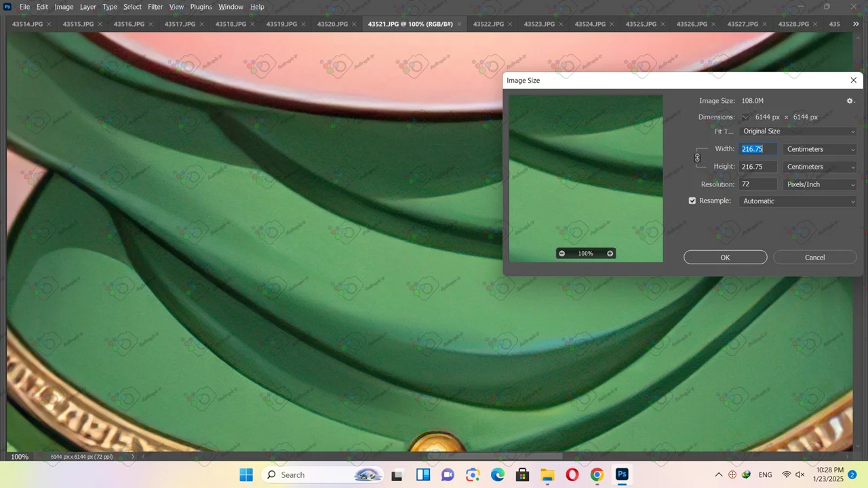The height and width of the screenshot is (488, 868).
Task: Close the 43521.JPG document tab
Action: click(460, 24)
